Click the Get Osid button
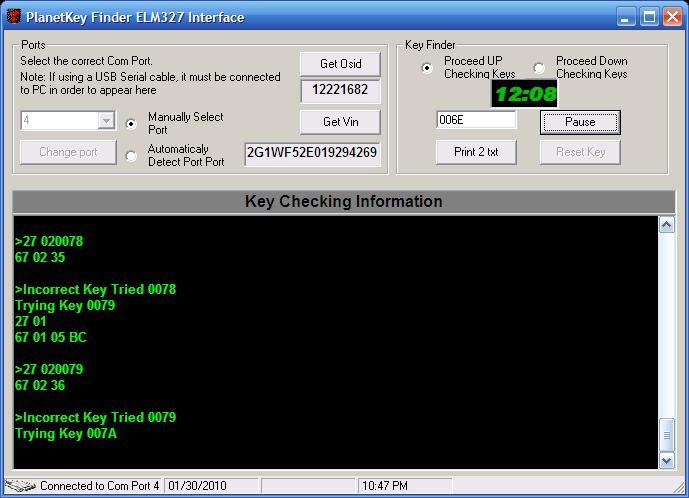The width and height of the screenshot is (689, 498). 341,64
